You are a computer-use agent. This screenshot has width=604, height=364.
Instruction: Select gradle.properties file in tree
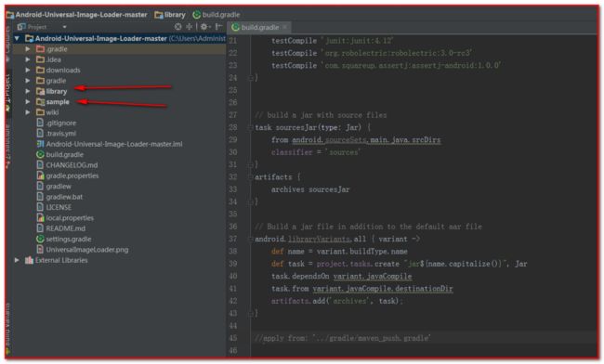(72, 175)
